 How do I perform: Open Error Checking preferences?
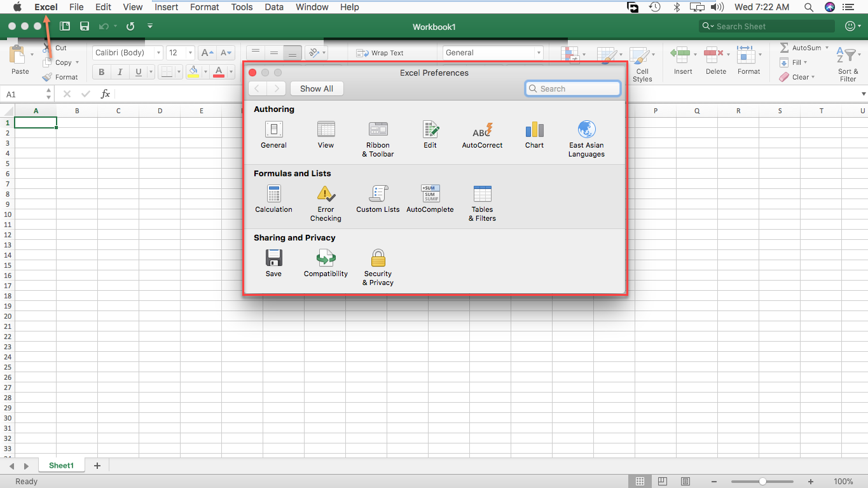pyautogui.click(x=326, y=204)
